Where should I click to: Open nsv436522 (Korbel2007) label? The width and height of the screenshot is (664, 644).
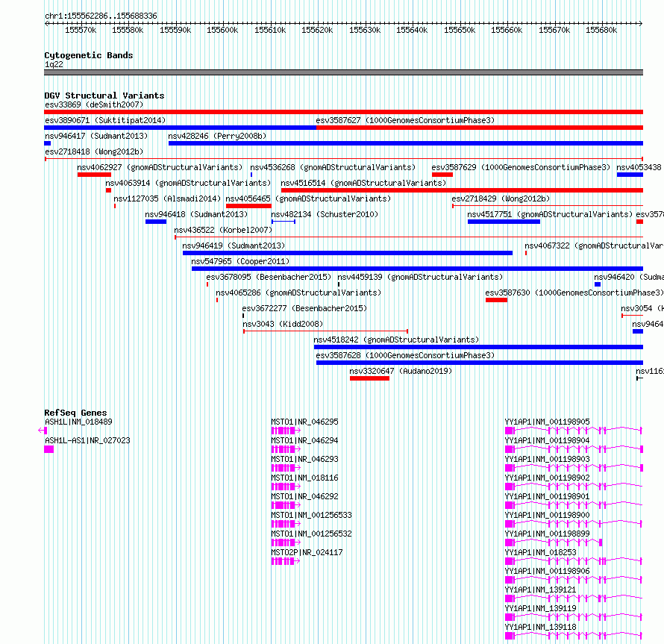223,230
